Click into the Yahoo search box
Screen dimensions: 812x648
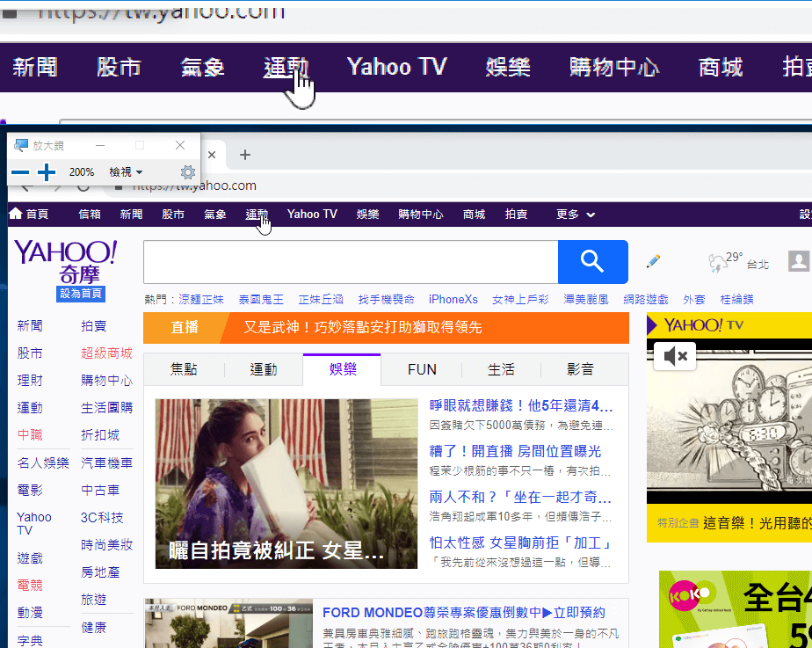tap(352, 262)
